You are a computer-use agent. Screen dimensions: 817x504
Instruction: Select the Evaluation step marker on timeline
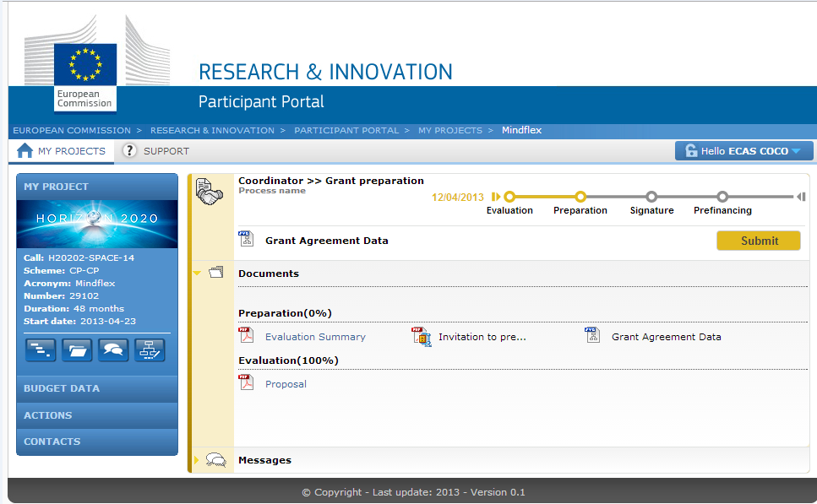(x=509, y=197)
